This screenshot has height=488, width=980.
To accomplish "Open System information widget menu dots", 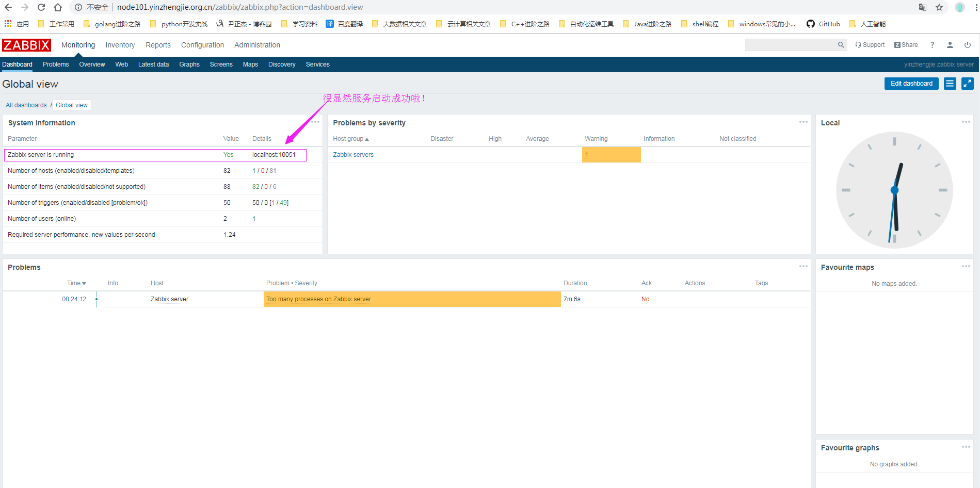I will coord(315,122).
